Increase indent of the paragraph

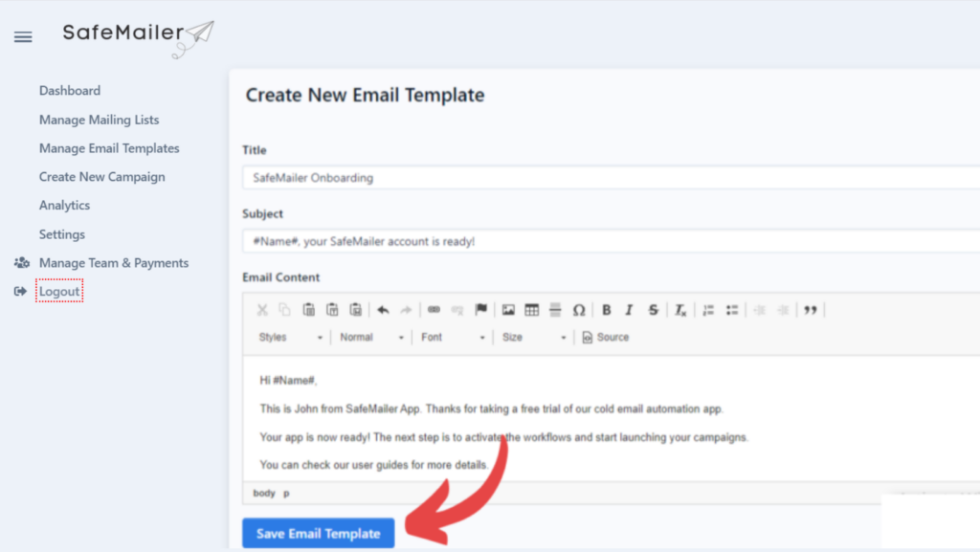pyautogui.click(x=783, y=310)
